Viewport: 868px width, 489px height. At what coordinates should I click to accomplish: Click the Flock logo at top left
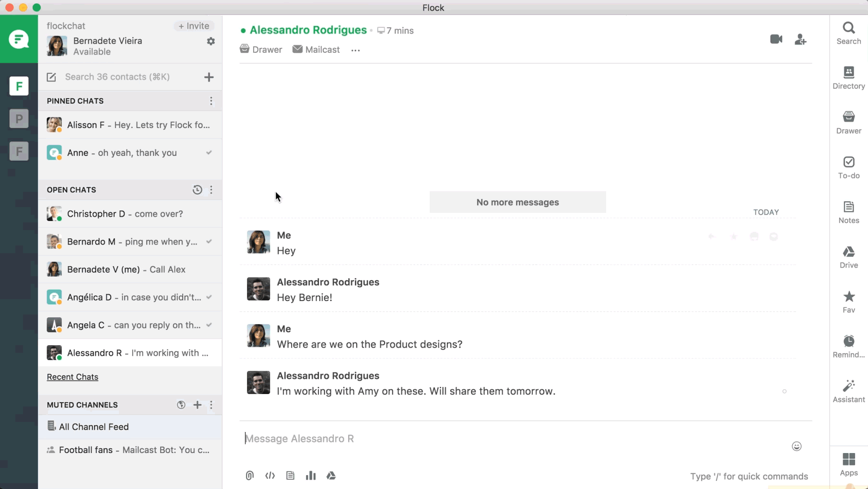19,39
